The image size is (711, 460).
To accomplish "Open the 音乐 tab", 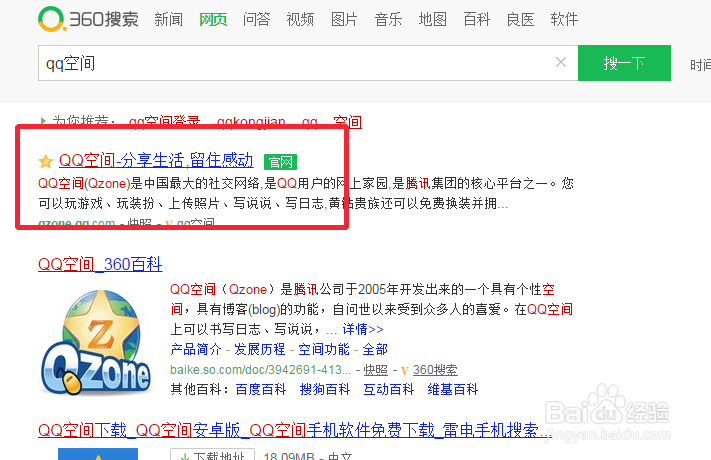I will click(x=388, y=20).
